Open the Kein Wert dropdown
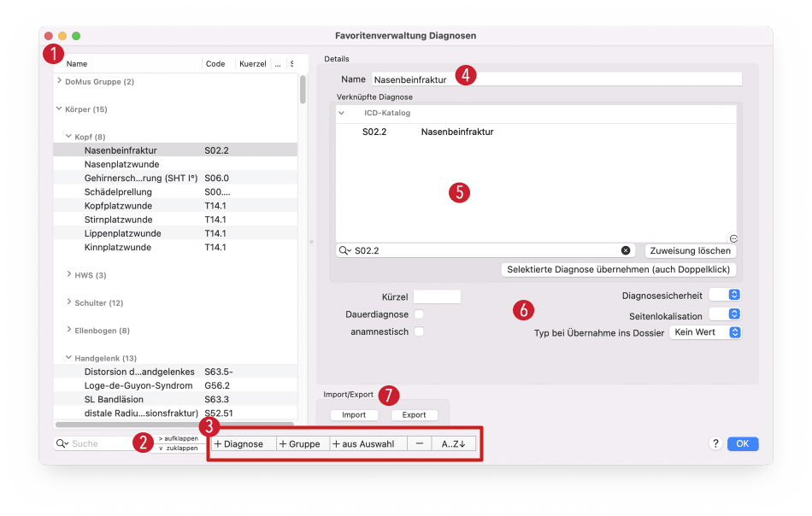The image size is (812, 516). tap(705, 332)
